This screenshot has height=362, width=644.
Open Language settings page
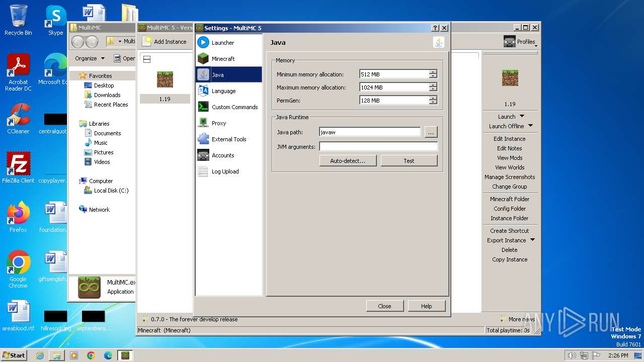click(229, 91)
